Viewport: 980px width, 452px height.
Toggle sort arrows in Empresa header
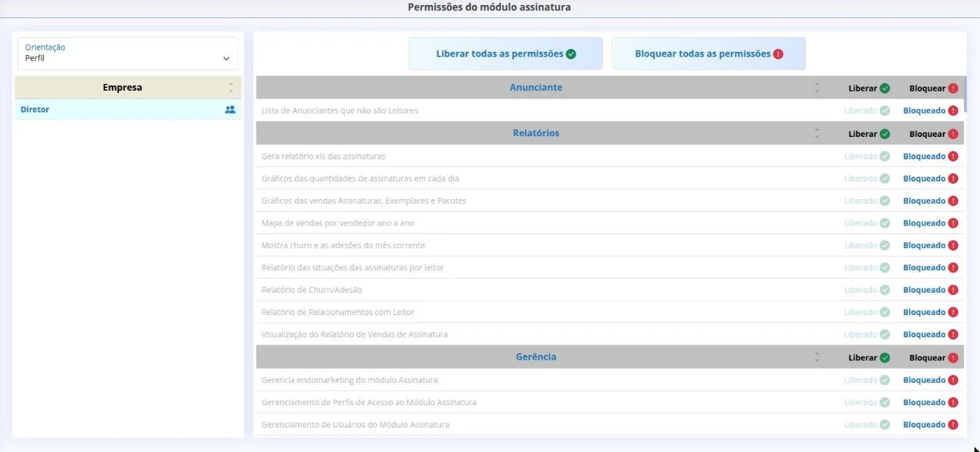231,88
